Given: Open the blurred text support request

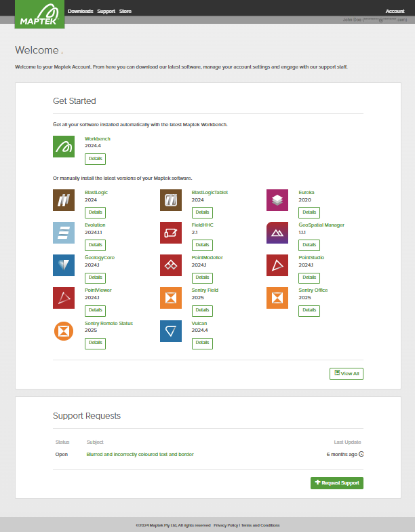Looking at the screenshot, I should coord(140,455).
